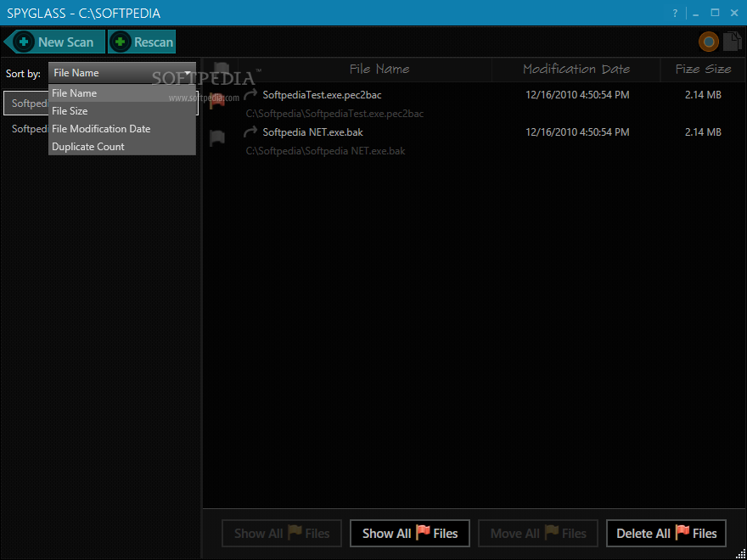Toggle the flag on Softpedia NET.exe.bak

(216, 138)
